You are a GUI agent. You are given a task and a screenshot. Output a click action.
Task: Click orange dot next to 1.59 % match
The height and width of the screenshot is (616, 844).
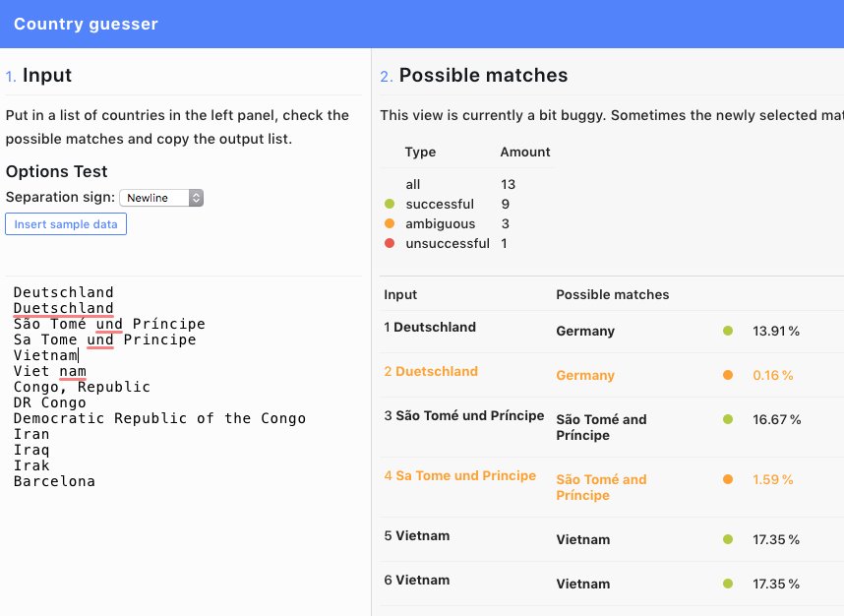728,480
